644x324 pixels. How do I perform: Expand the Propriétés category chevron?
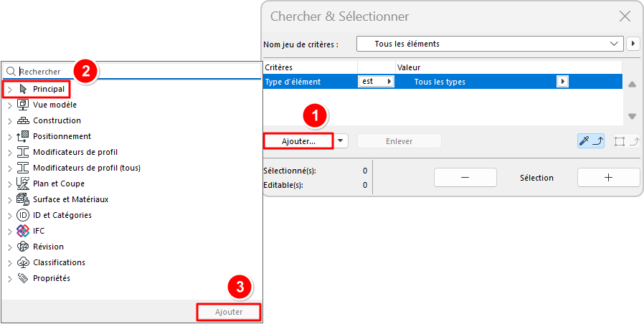click(x=10, y=278)
